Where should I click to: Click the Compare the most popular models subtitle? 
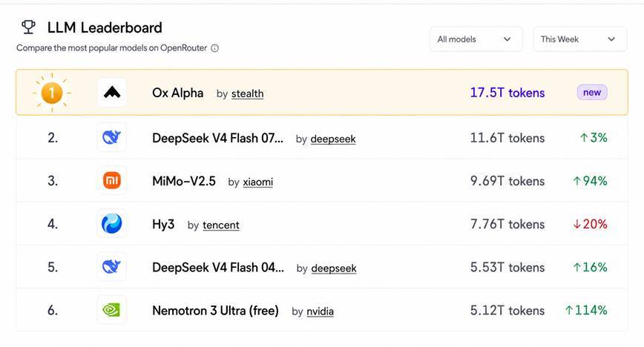click(112, 48)
